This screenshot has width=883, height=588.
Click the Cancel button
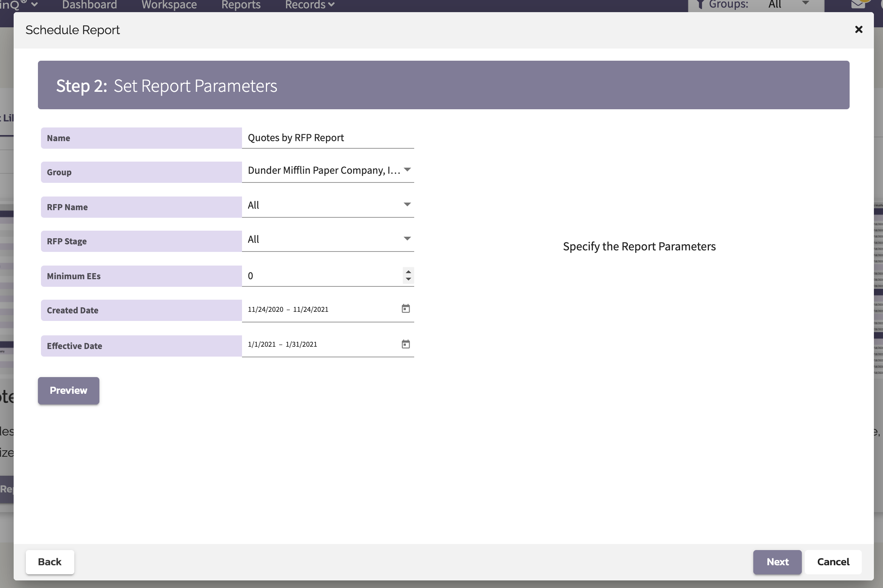[x=833, y=562]
